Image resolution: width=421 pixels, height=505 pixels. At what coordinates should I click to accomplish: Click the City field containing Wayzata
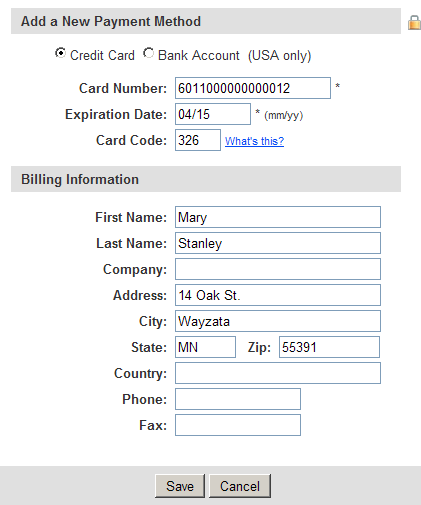[x=278, y=321]
